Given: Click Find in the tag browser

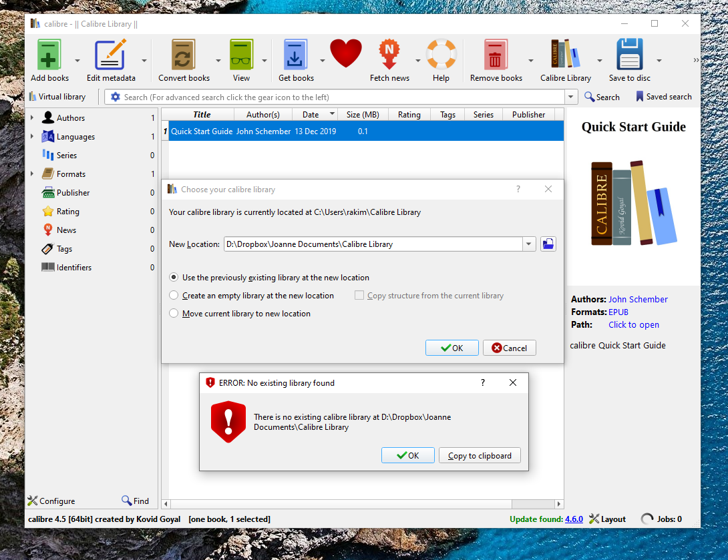Looking at the screenshot, I should tap(135, 501).
